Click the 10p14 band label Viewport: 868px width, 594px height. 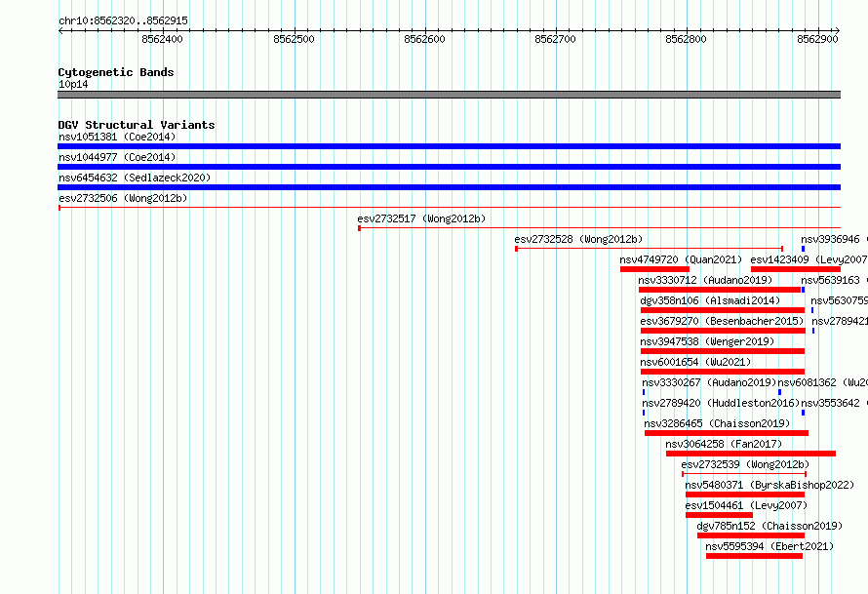click(73, 84)
